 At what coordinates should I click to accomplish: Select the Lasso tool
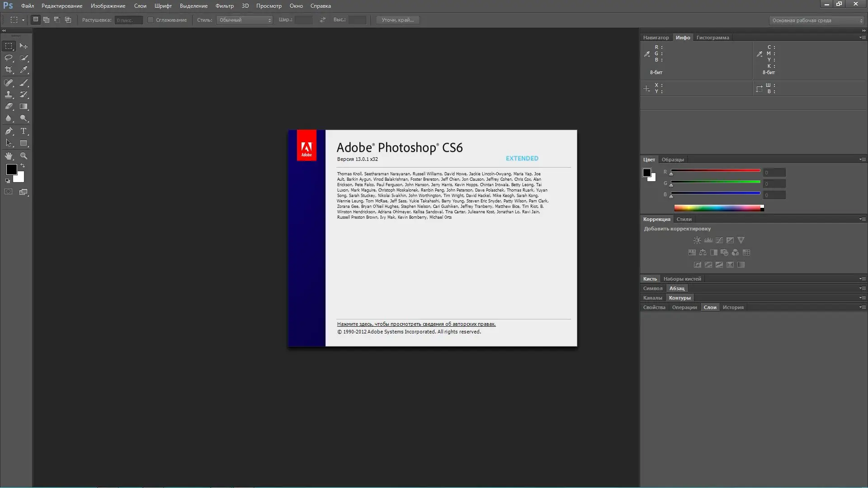pyautogui.click(x=9, y=58)
